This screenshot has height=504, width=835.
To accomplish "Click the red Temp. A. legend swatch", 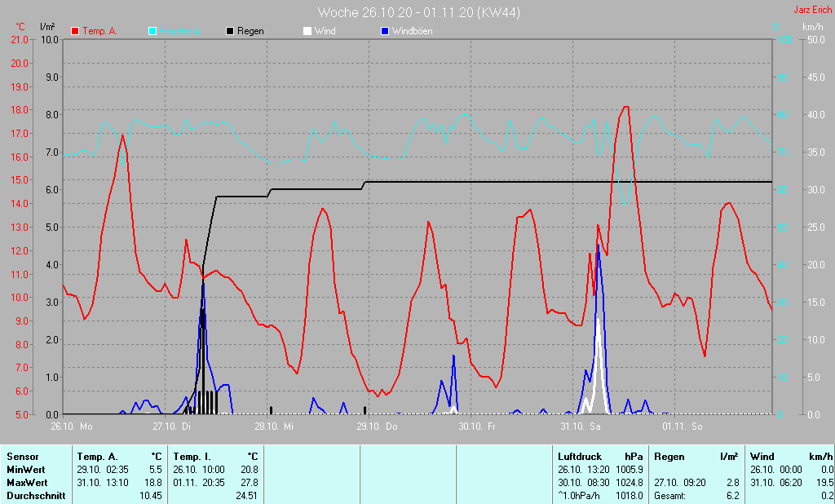I will tap(75, 31).
